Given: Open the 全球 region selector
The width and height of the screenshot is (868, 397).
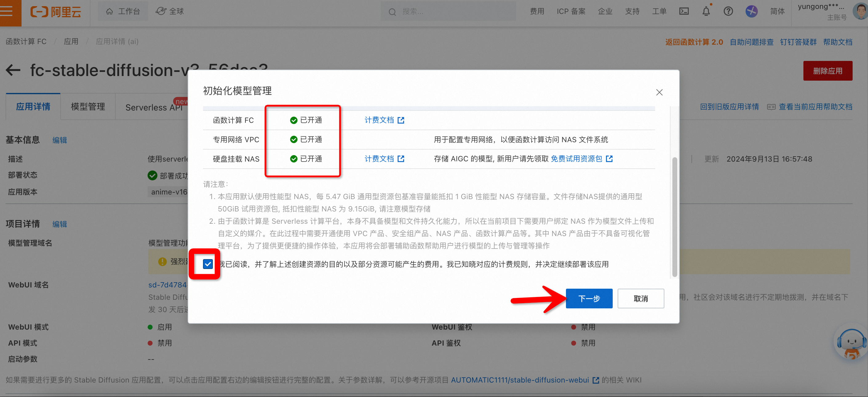Looking at the screenshot, I should point(169,11).
